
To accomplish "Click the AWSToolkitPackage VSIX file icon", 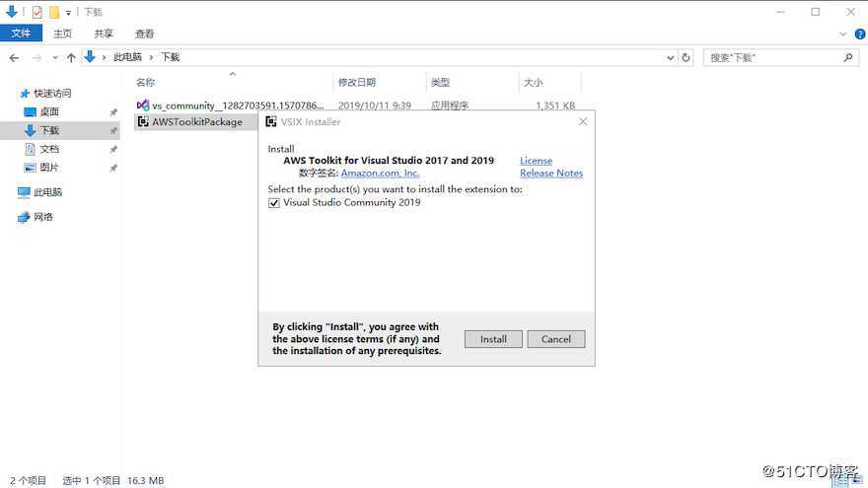I will [143, 121].
